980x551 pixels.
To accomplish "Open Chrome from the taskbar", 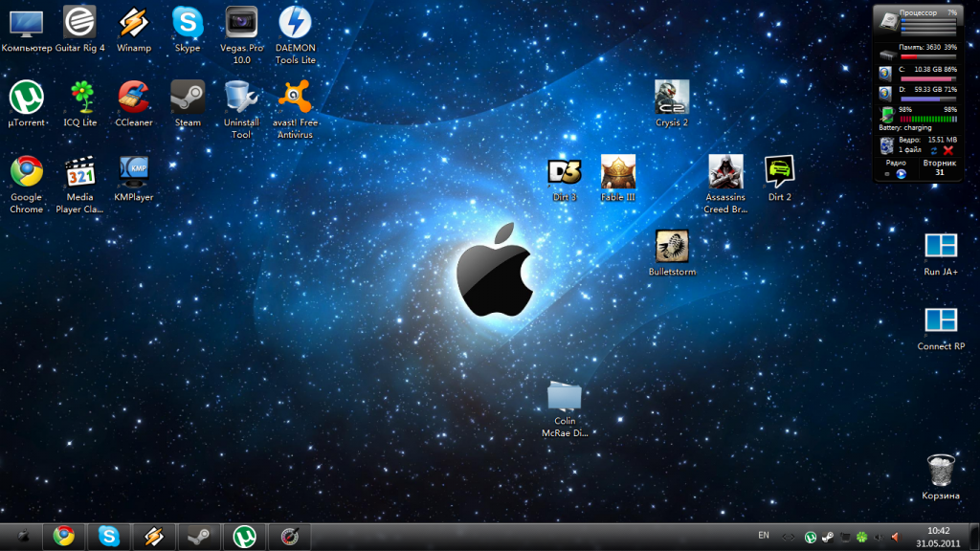I will pos(63,536).
